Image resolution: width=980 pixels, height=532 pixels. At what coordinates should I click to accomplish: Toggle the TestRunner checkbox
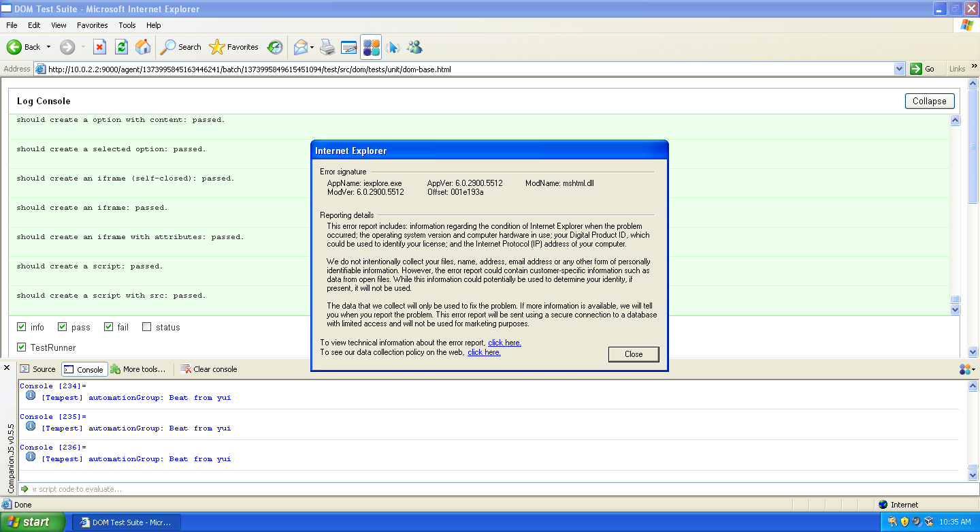[21, 347]
